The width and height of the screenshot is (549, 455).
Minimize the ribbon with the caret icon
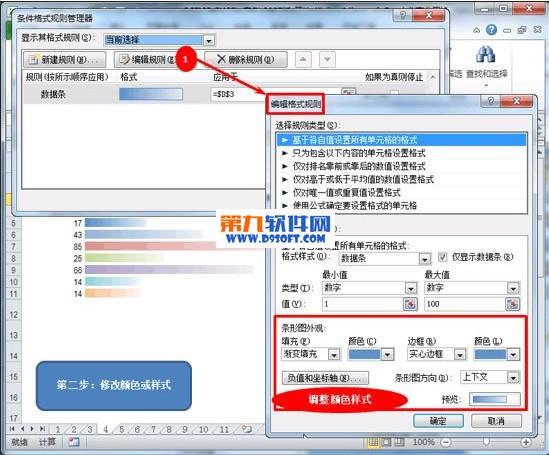tap(477, 30)
